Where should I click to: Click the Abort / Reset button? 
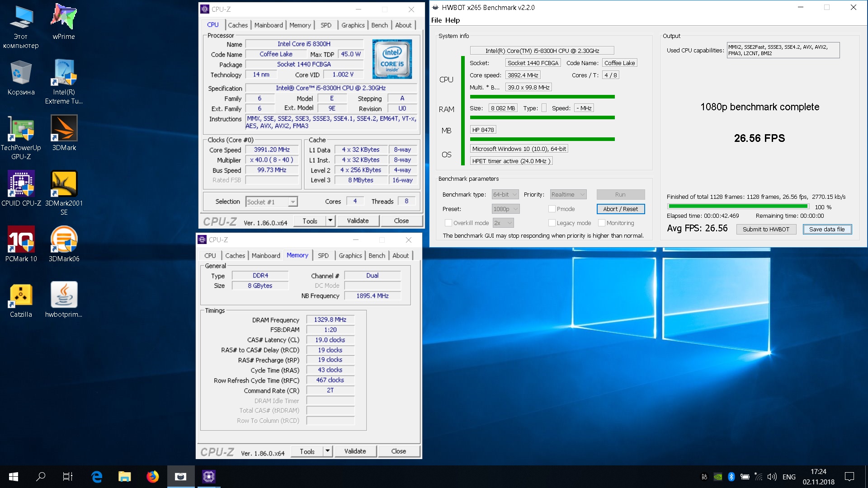tap(620, 209)
